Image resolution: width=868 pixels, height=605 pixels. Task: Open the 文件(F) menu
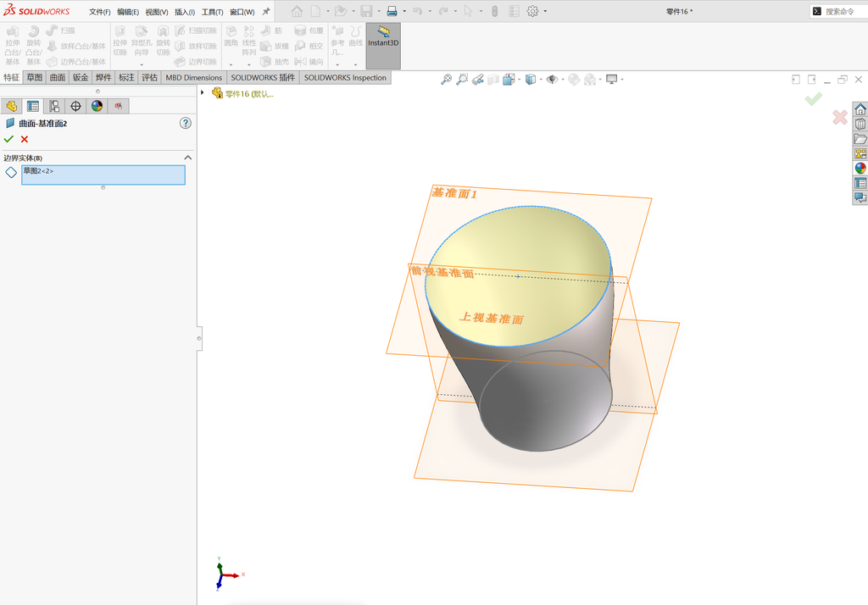(100, 12)
